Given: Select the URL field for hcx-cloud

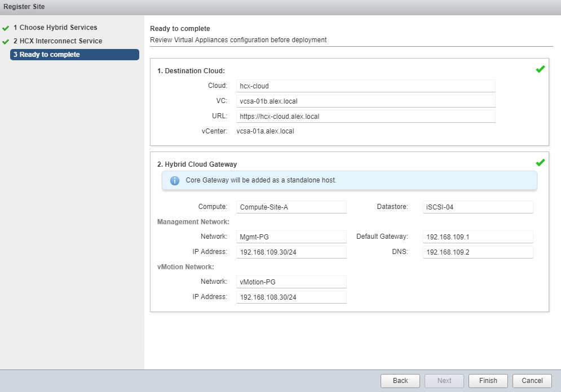Looking at the screenshot, I should pyautogui.click(x=365, y=117).
